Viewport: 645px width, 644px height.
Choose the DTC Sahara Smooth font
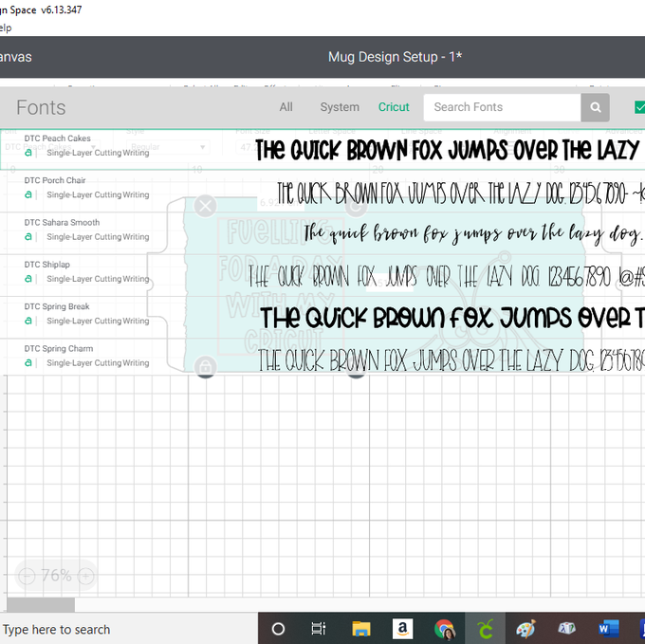coord(322,233)
